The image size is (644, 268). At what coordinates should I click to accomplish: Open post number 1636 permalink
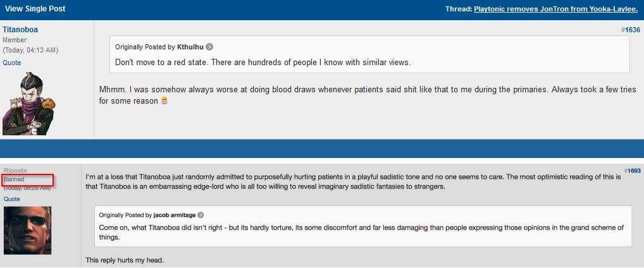(631, 30)
